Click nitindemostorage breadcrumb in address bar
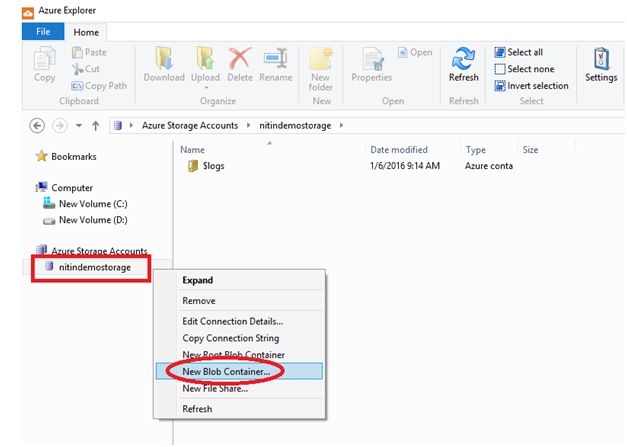 click(x=295, y=126)
